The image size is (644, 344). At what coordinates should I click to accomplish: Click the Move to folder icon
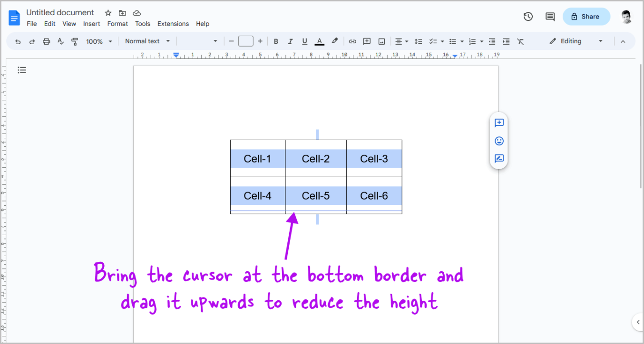[x=122, y=13]
